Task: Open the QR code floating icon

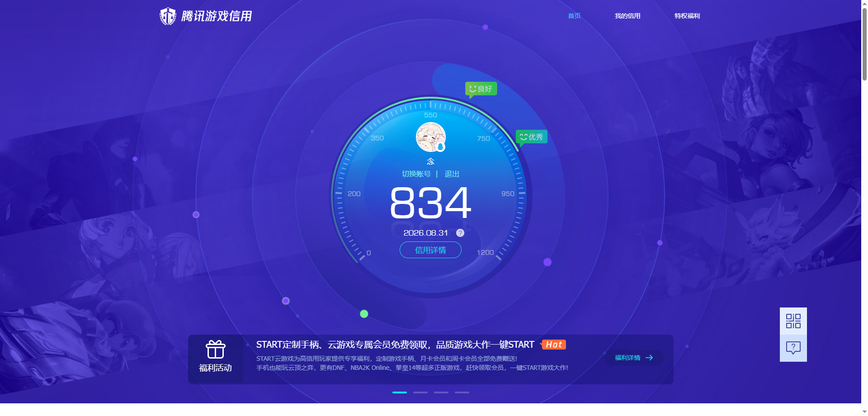Action: (x=793, y=321)
